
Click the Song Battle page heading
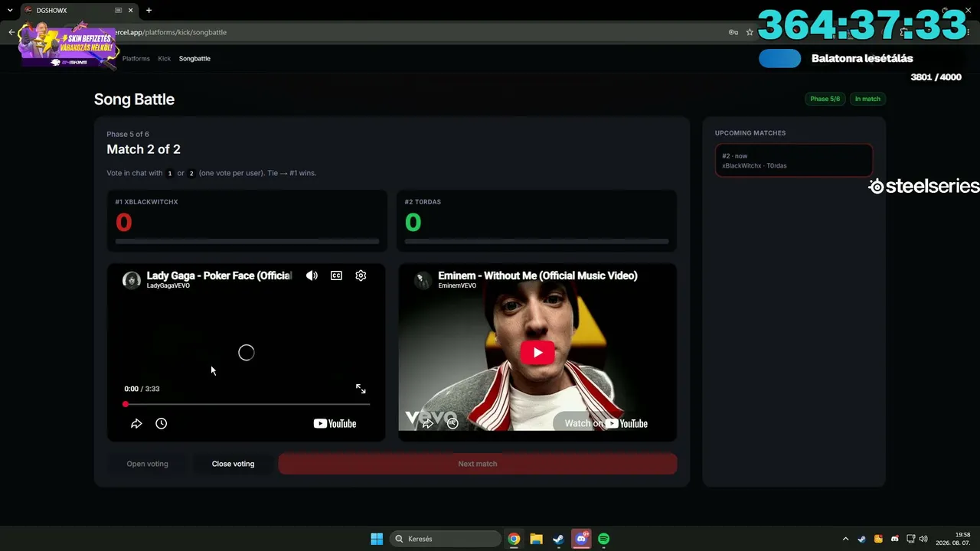pos(134,99)
